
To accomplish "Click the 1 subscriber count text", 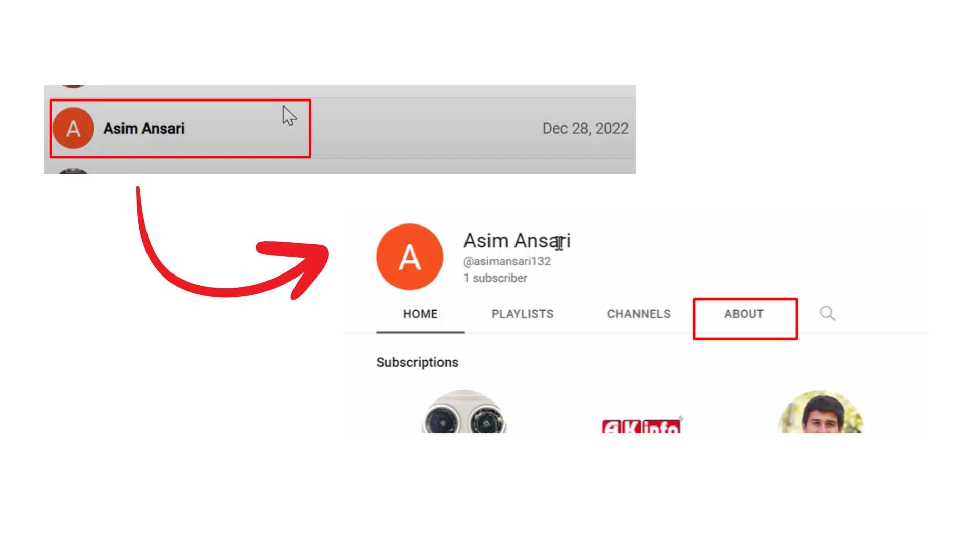I will 495,278.
